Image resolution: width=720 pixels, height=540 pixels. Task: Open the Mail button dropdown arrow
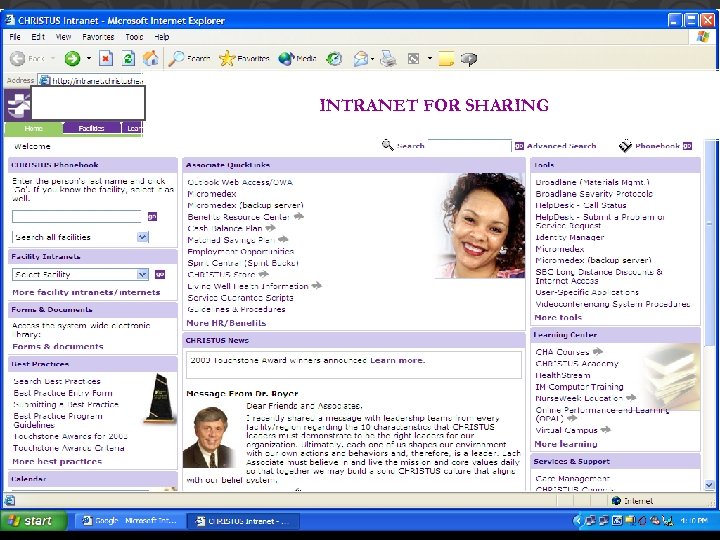point(372,58)
